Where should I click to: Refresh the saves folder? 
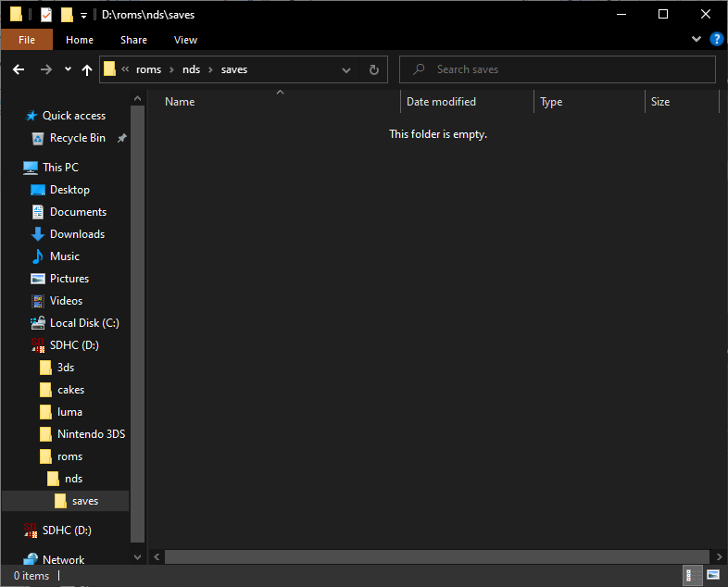[x=374, y=70]
